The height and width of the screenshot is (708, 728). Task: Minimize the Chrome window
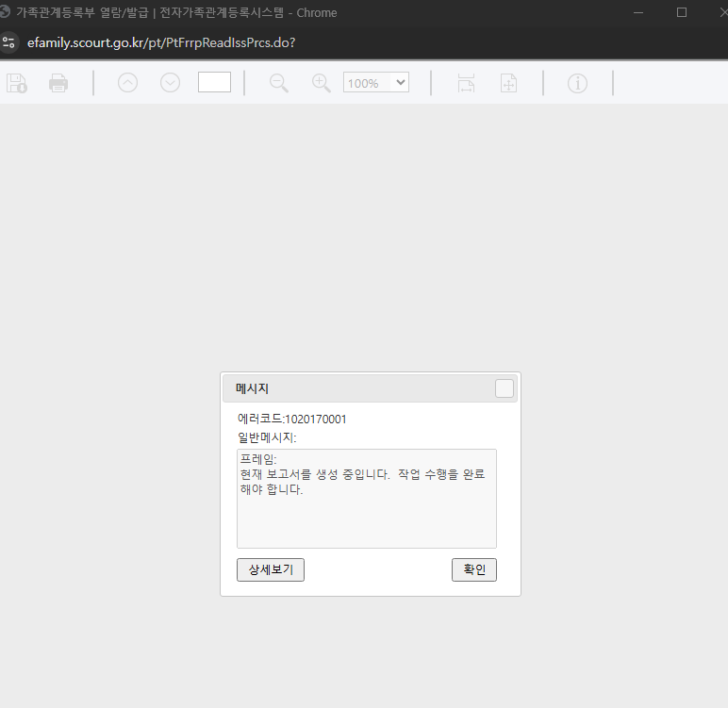point(638,12)
